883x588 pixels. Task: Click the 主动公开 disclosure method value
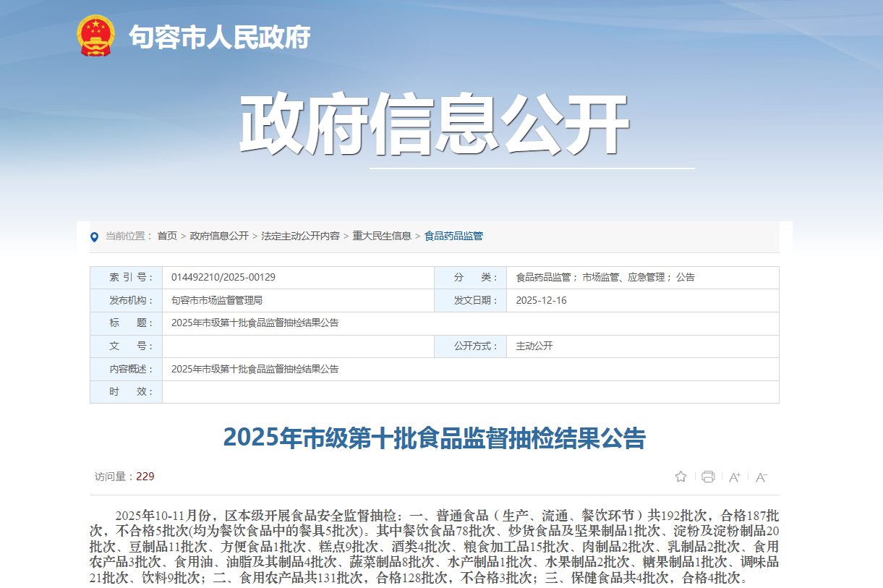(x=534, y=346)
